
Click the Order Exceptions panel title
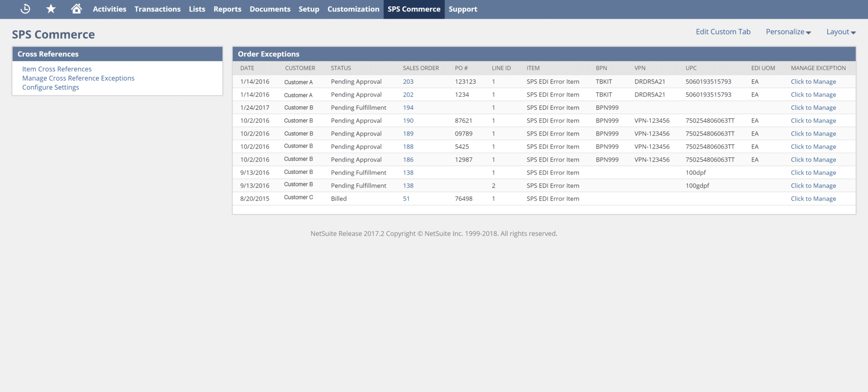[x=268, y=54]
